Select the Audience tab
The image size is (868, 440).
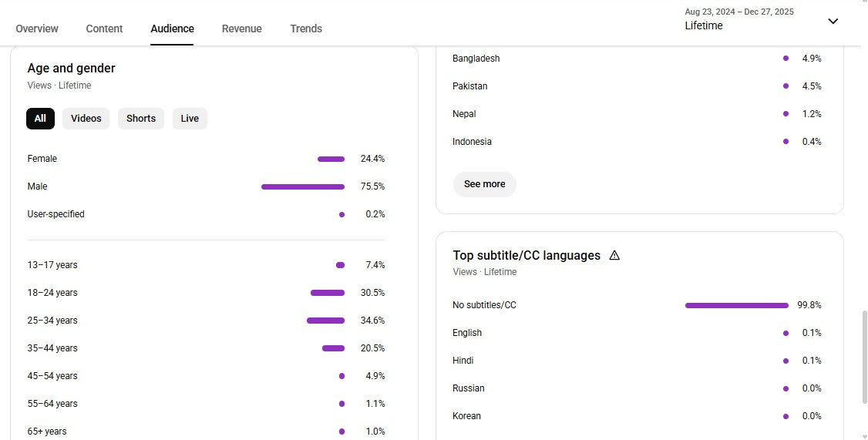tap(172, 29)
